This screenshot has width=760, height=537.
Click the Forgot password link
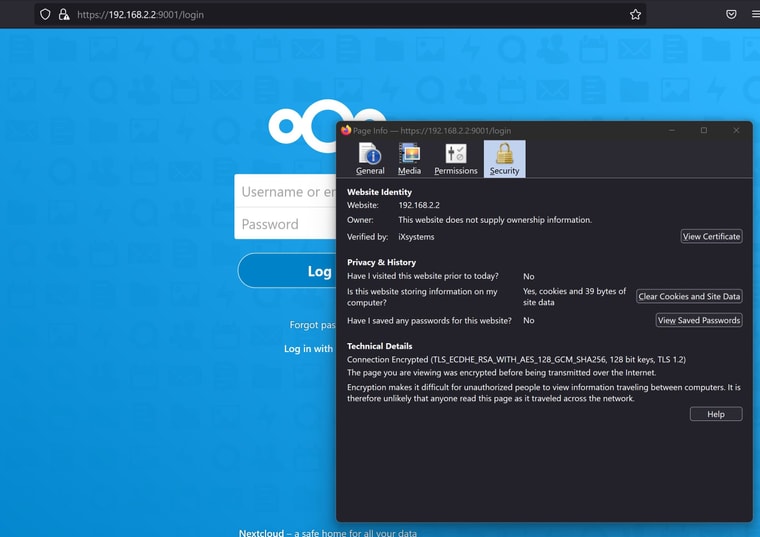click(x=313, y=325)
